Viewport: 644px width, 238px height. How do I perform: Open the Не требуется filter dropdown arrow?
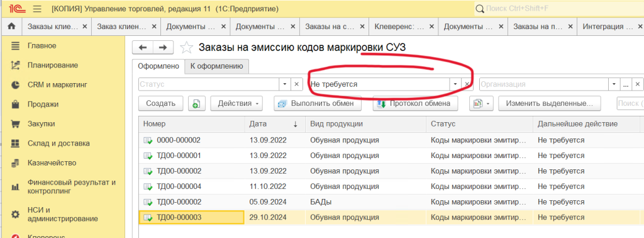point(455,84)
